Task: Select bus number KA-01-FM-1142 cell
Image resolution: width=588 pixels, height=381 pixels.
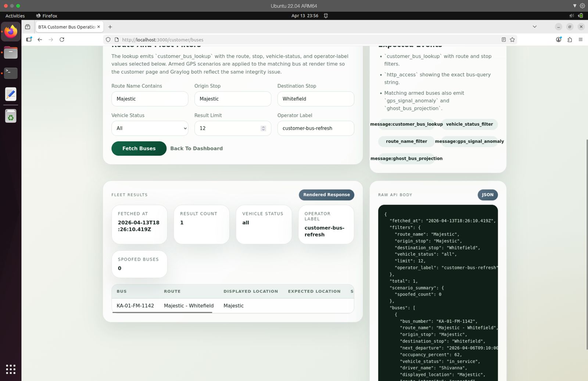Action: (135, 306)
